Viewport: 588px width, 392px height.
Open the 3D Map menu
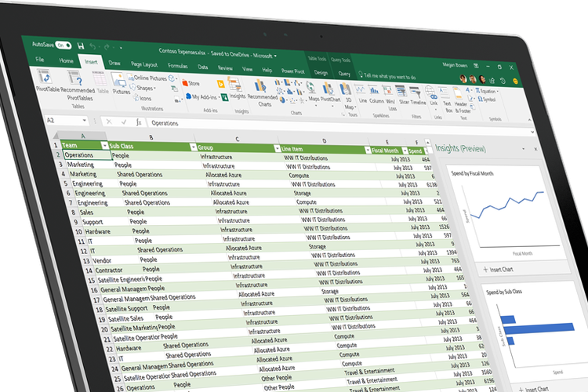pos(348,96)
